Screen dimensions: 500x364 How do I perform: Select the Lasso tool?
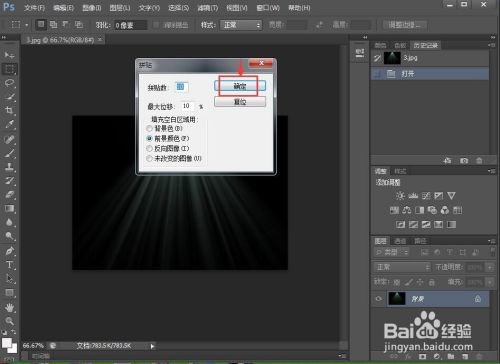click(x=9, y=83)
